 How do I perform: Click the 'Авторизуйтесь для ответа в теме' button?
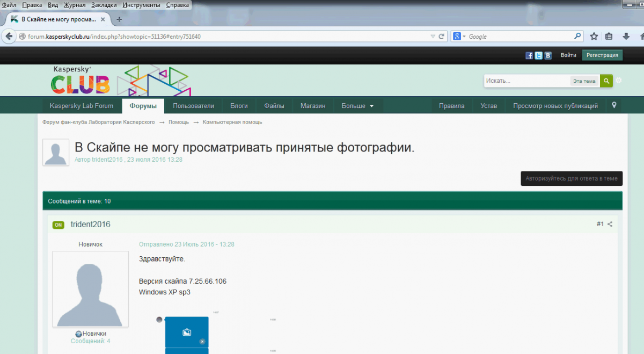[572, 178]
